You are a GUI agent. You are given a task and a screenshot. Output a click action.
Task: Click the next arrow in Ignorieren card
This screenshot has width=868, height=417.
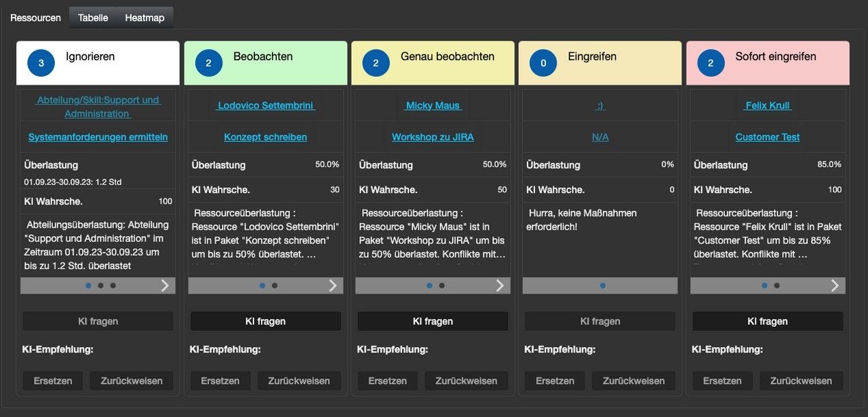pyautogui.click(x=165, y=285)
